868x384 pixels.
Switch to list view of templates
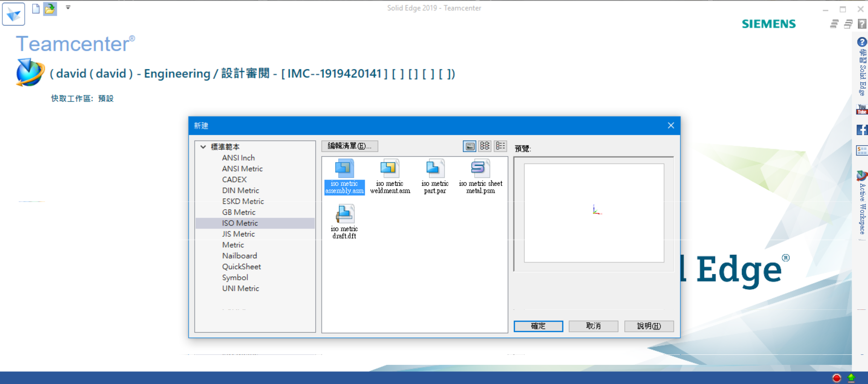coord(500,146)
